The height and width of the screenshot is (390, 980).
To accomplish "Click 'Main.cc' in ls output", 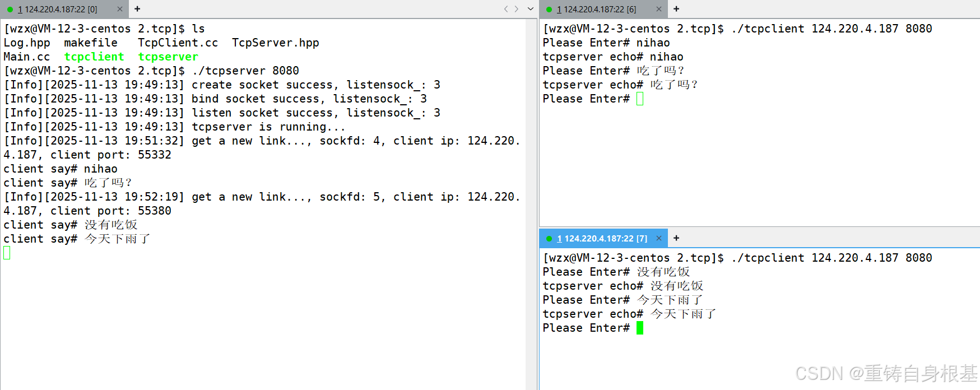I will tap(27, 57).
